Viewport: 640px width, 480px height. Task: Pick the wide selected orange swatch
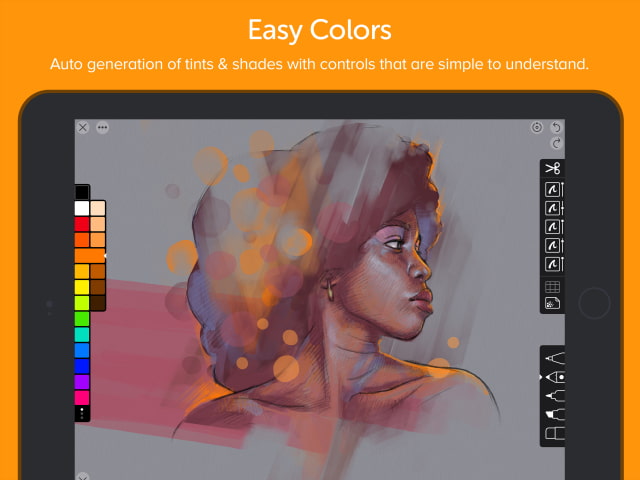tap(90, 256)
